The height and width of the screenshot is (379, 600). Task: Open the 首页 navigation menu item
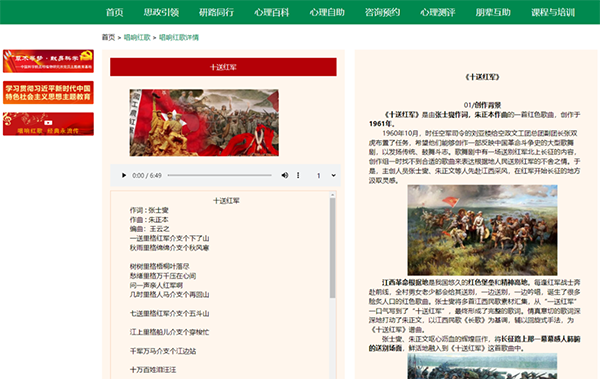point(114,12)
